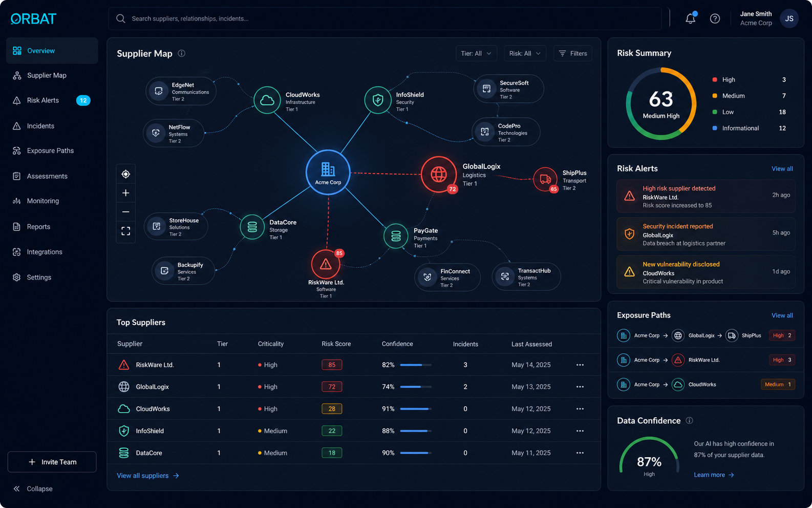Select the FinConnect services node
812x508 pixels.
[447, 278]
